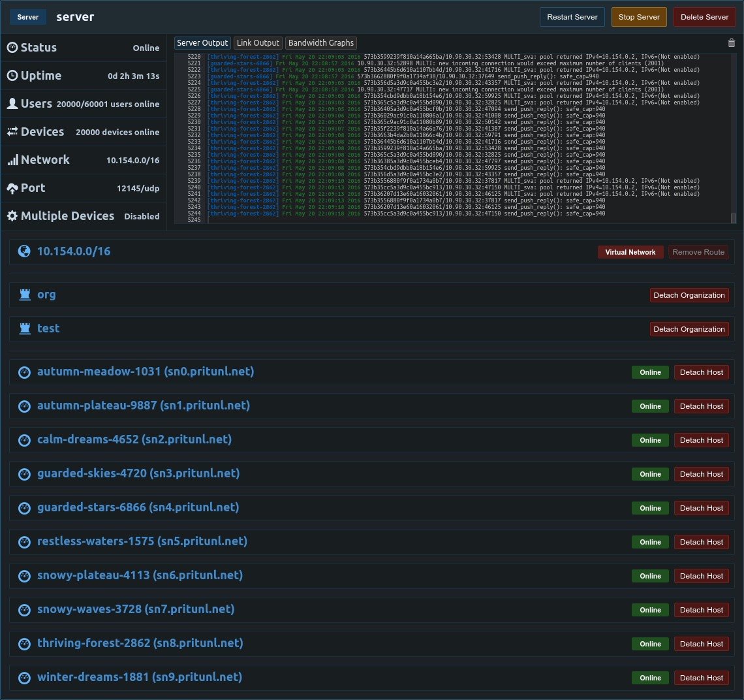Select the Server Output tab
Screen dimensions: 744x700
(202, 42)
